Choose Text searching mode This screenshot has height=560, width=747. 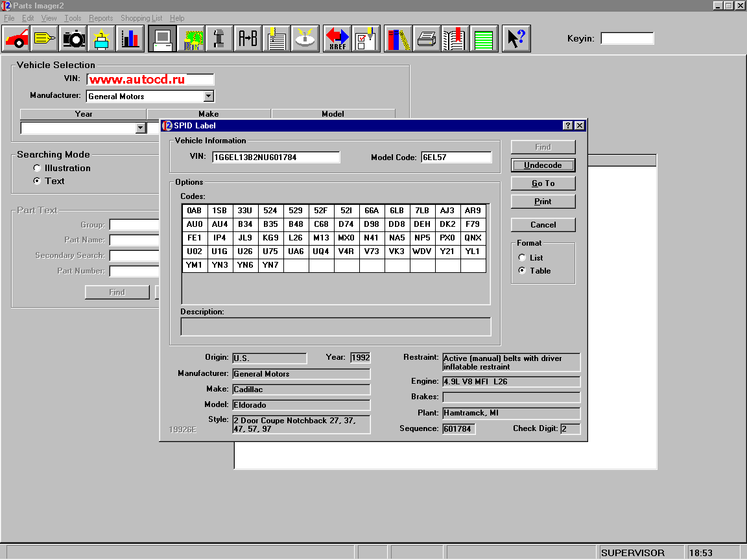pyautogui.click(x=37, y=181)
